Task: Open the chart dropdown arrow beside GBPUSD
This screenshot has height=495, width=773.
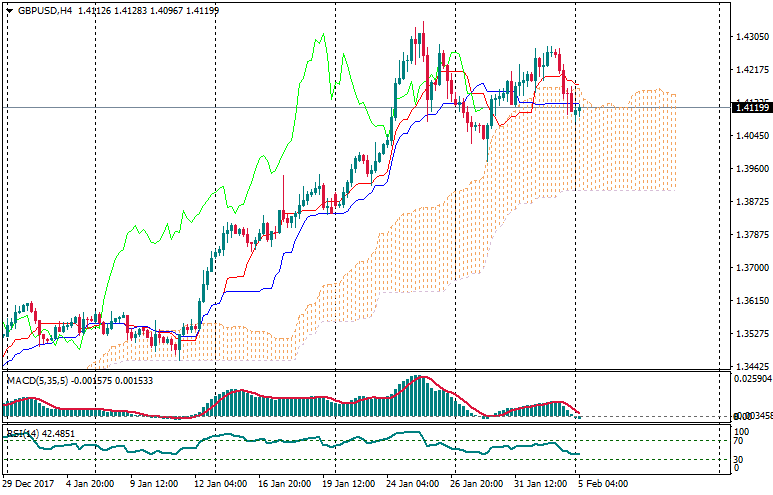Action: [9, 11]
